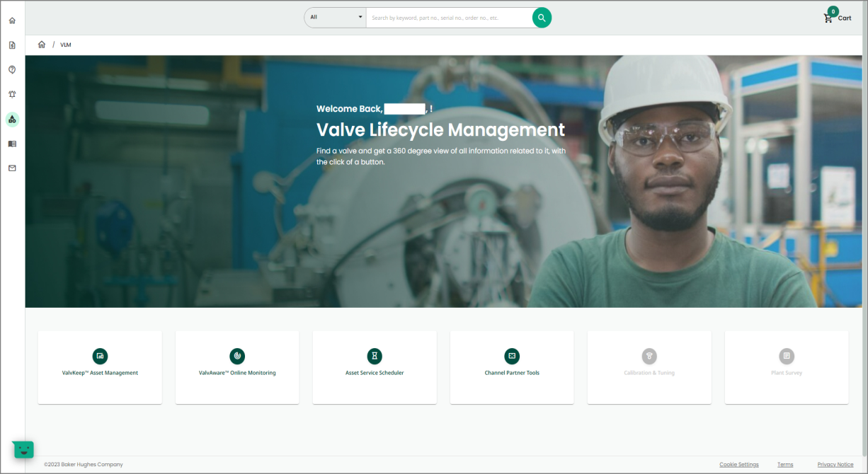Click the VLM breadcrumb label
The height and width of the screenshot is (474, 868).
pyautogui.click(x=65, y=45)
